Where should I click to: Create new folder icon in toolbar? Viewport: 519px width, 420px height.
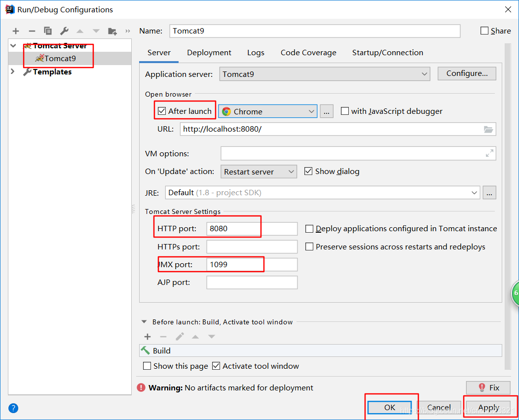pos(112,31)
